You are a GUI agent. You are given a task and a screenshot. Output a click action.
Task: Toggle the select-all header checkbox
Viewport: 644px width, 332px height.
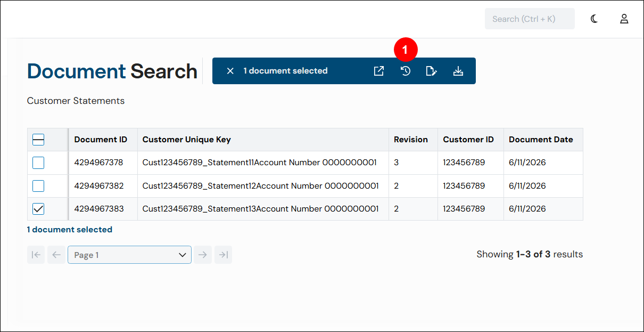[x=38, y=140]
